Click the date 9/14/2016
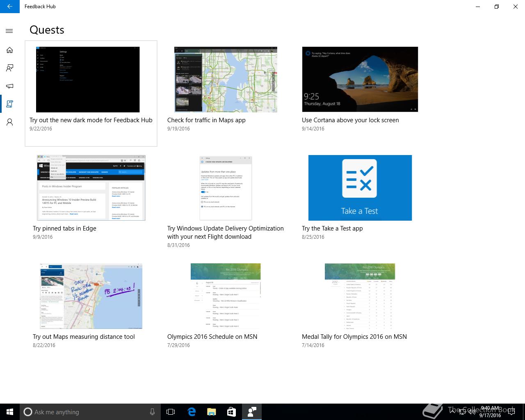525x420 pixels. tap(313, 129)
